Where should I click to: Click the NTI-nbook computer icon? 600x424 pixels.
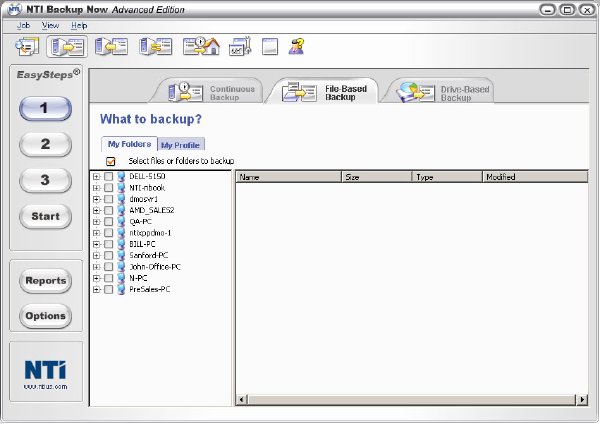(121, 188)
